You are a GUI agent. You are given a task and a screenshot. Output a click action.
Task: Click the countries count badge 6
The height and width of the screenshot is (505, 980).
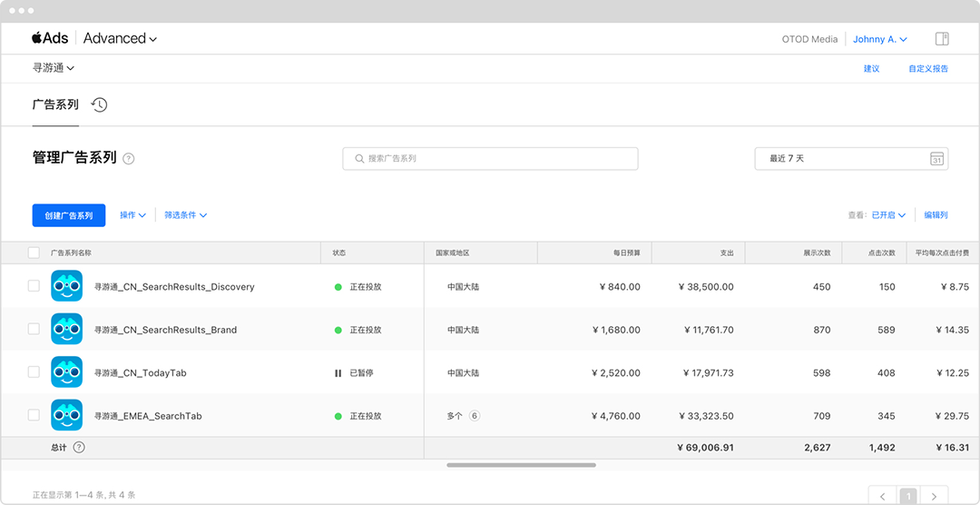(475, 415)
